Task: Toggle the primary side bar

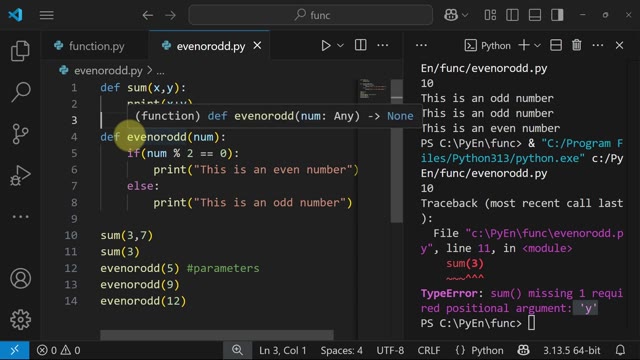Action: click(x=512, y=15)
